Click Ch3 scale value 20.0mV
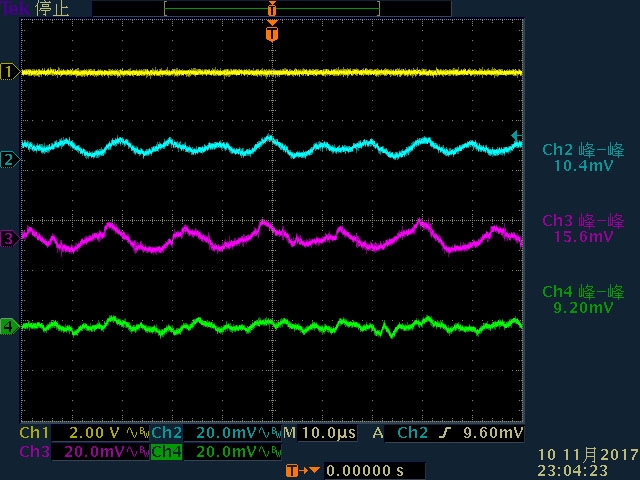The height and width of the screenshot is (480, 640). [94, 452]
